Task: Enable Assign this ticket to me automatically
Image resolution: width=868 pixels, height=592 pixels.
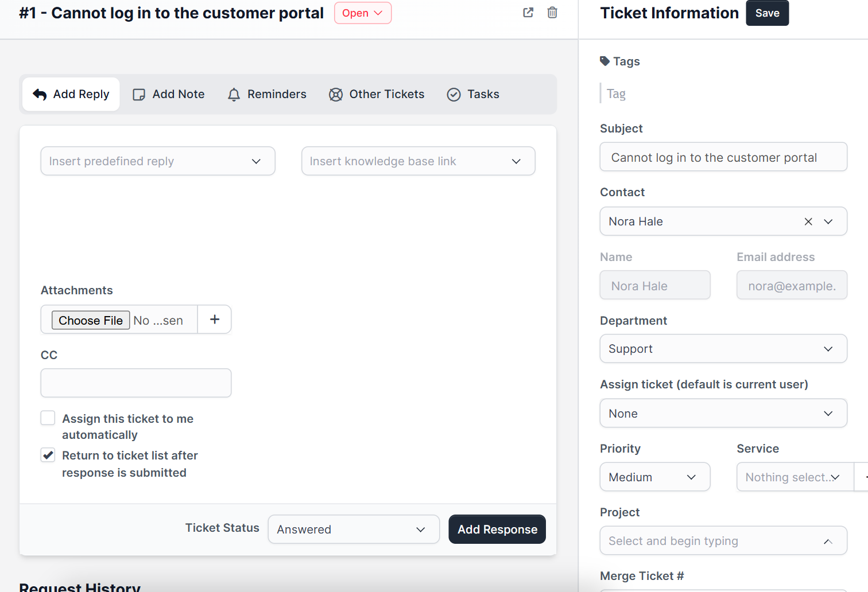Action: click(48, 418)
